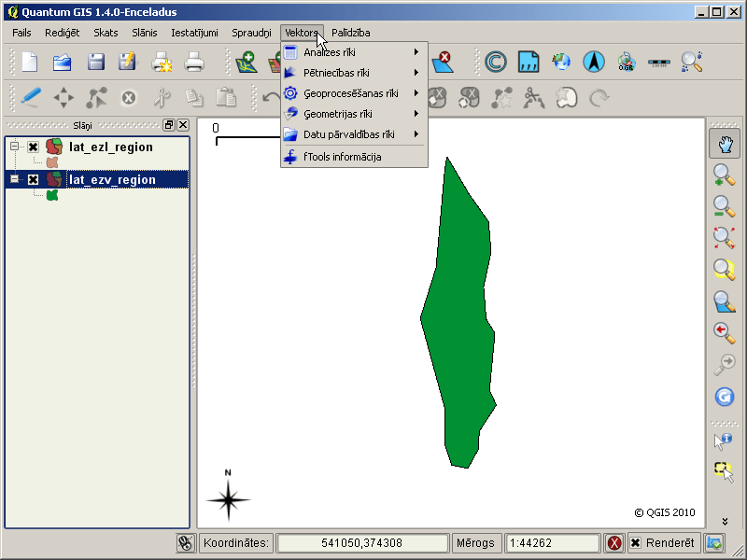Toggle visibility of lat_ezl_region layer
This screenshot has height=560, width=747.
pos(33,147)
